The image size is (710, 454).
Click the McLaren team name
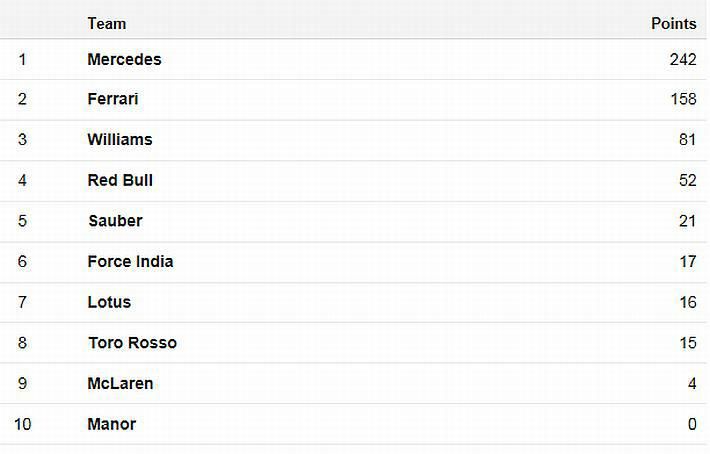(120, 383)
